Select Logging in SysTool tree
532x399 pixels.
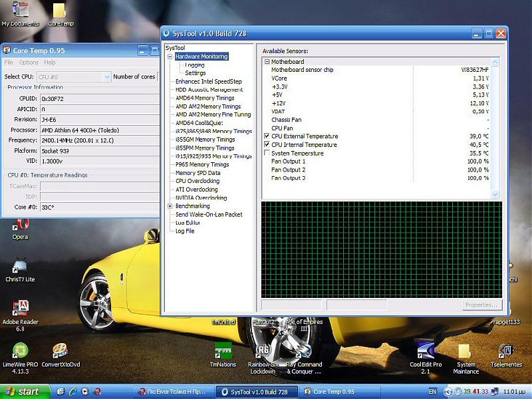tap(195, 65)
